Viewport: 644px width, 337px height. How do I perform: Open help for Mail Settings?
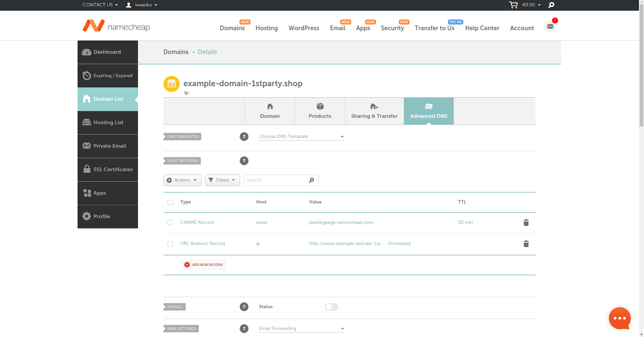(244, 329)
